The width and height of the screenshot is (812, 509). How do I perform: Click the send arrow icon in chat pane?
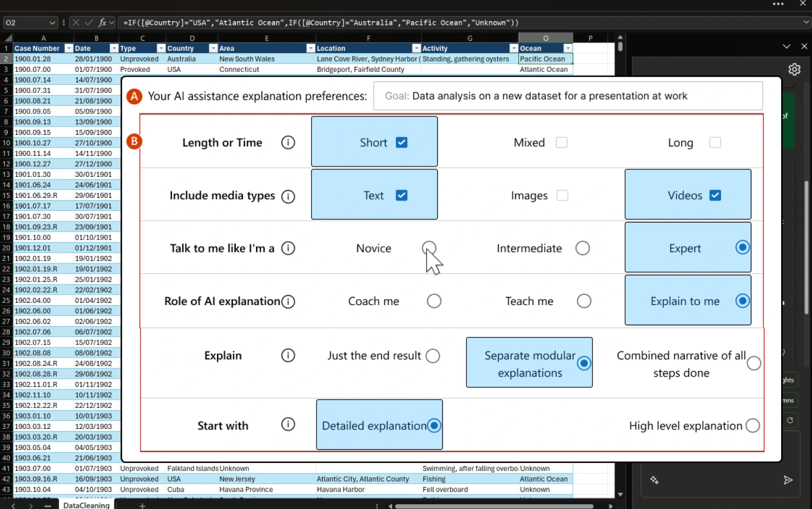pos(788,480)
